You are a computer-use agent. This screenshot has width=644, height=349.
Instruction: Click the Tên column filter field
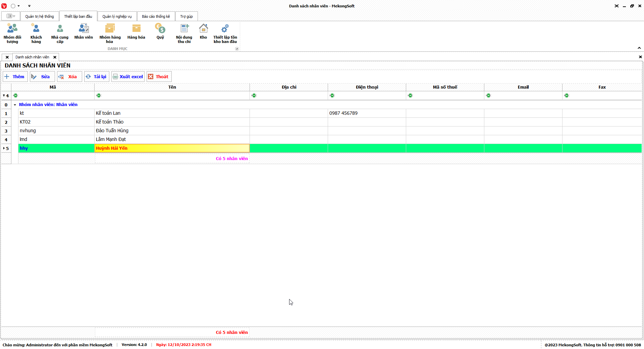click(x=173, y=96)
